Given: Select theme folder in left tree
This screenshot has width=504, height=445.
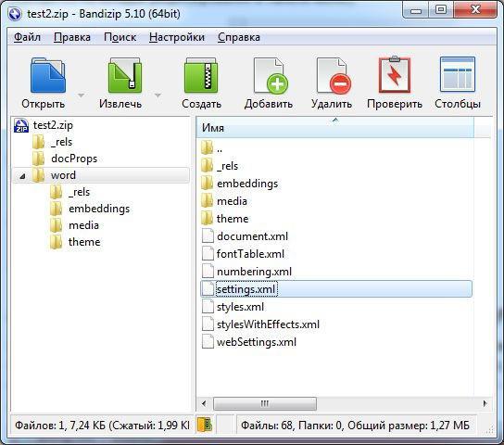Looking at the screenshot, I should pos(84,242).
